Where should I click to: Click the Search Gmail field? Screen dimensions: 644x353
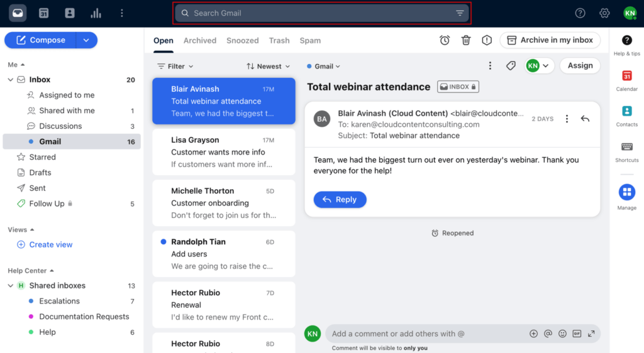[321, 13]
